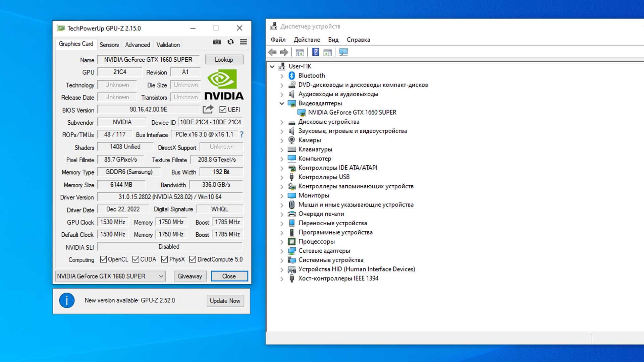Open the Файл menu
This screenshot has width=644, height=362.
click(278, 40)
